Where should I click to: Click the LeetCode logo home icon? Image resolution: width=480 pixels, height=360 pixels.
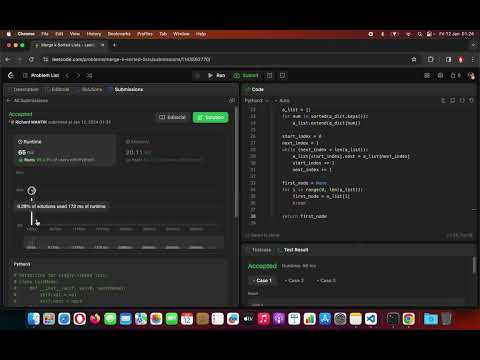11,76
